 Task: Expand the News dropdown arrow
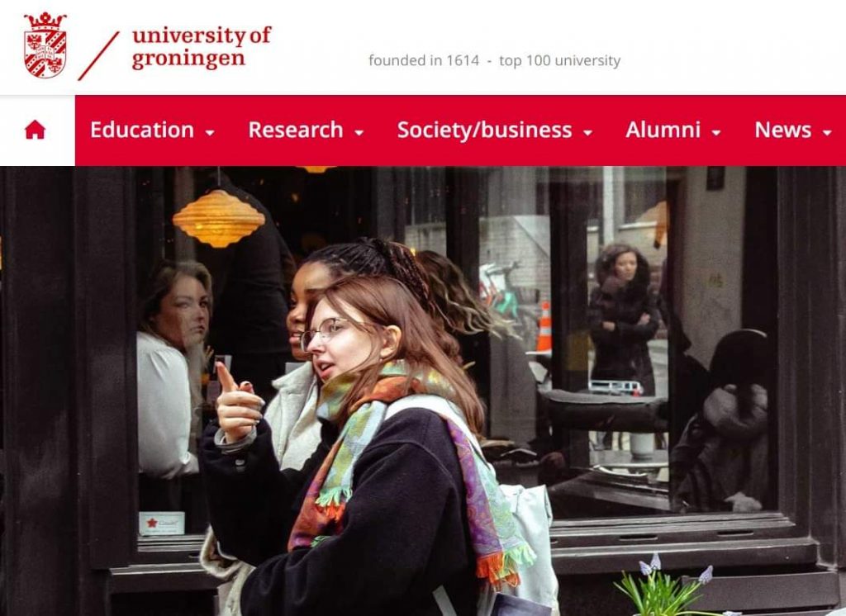[826, 133]
